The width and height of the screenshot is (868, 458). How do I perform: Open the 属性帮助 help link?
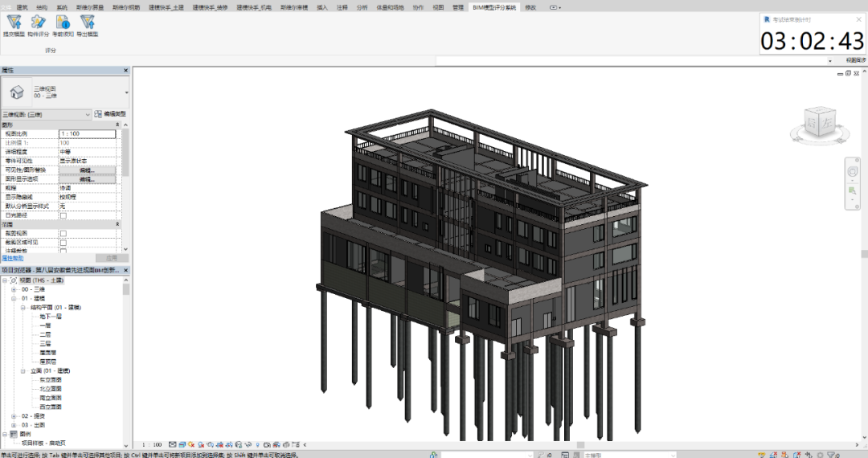point(12,258)
